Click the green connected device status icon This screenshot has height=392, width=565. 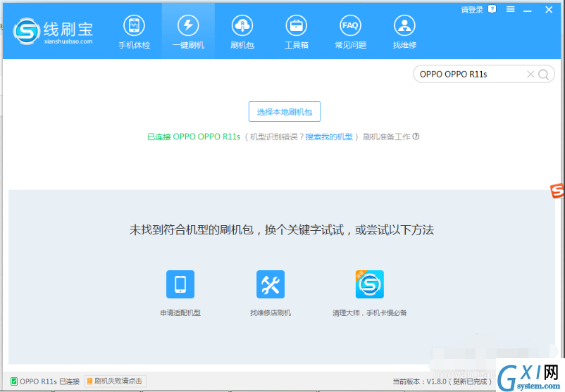coord(13,381)
